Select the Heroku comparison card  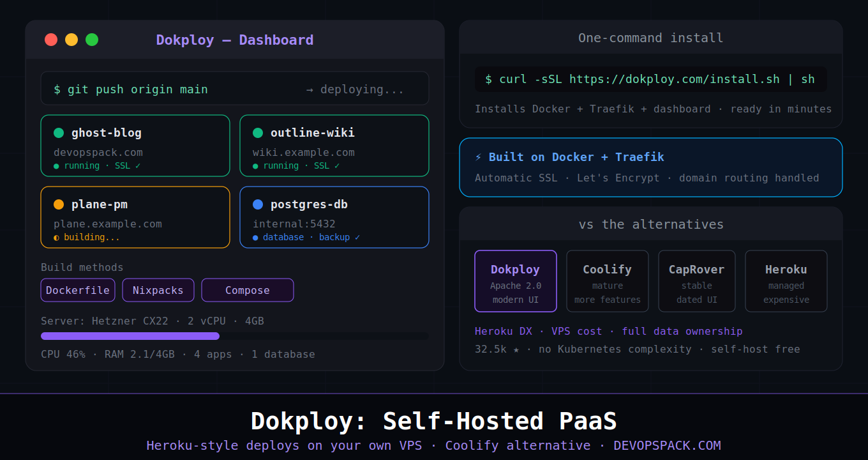(786, 281)
